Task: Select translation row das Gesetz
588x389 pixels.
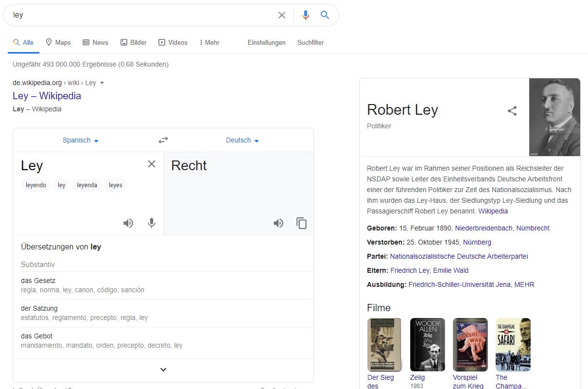Action: pos(163,285)
